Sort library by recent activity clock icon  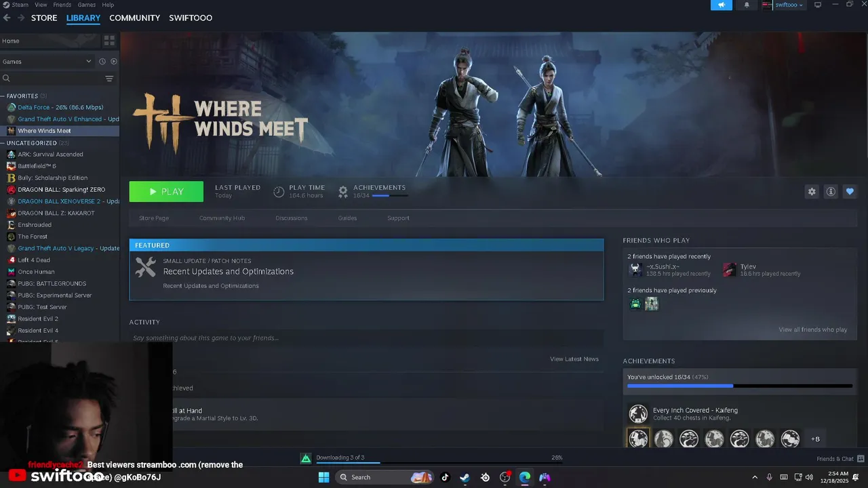point(102,61)
